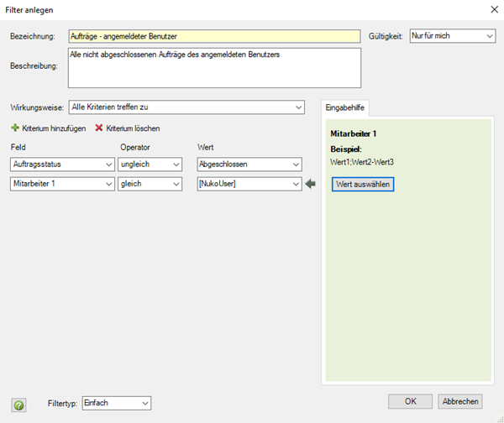Viewport: 504px width, 423px height.
Task: Switch to the Eingabehilfe tab
Action: pyautogui.click(x=345, y=107)
